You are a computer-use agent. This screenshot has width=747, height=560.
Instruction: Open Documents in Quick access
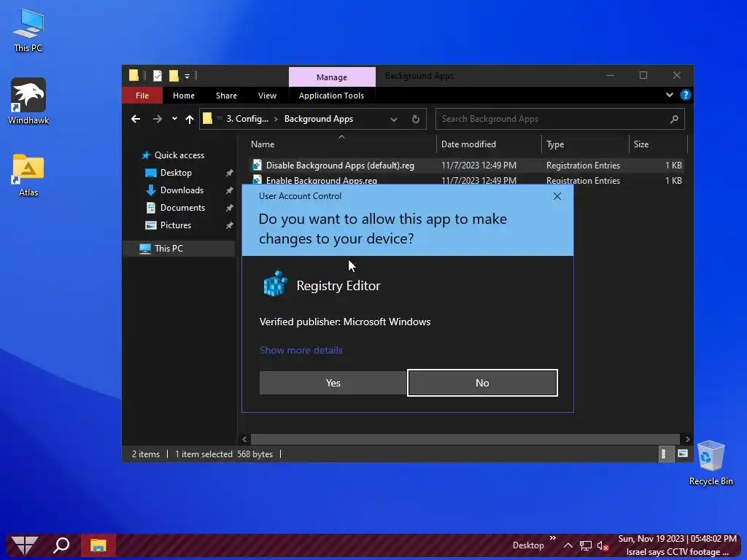tap(182, 208)
